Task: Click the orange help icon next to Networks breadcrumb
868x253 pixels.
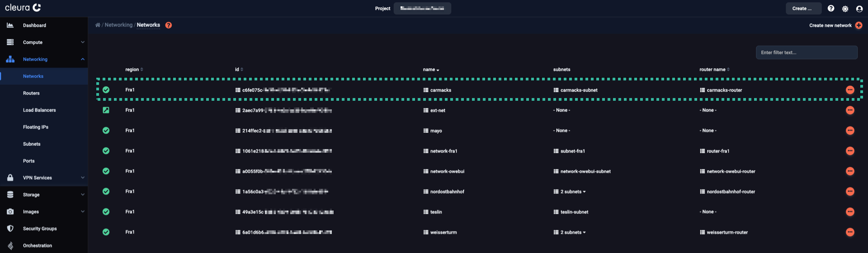Action: pyautogui.click(x=169, y=25)
